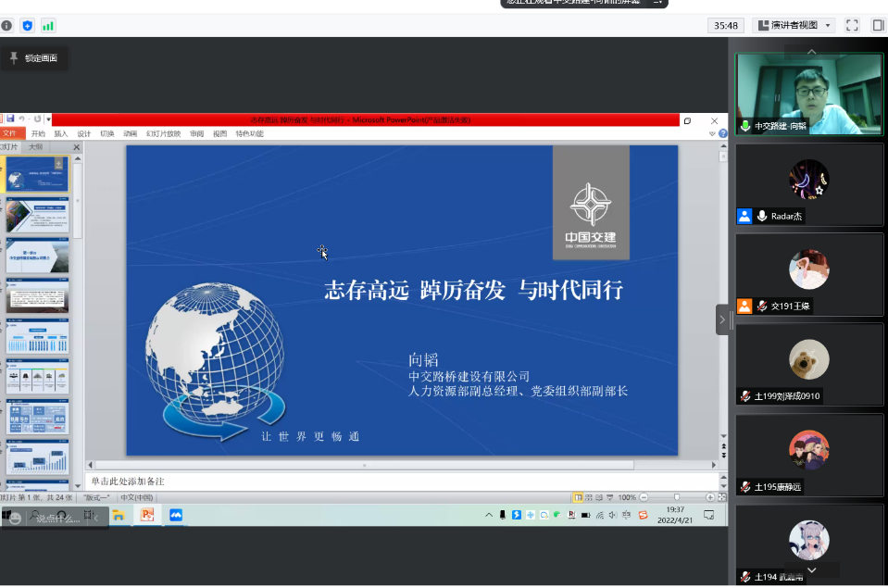Select participant tile 土199刘泽成0910
888x588 pixels.
[x=808, y=364]
